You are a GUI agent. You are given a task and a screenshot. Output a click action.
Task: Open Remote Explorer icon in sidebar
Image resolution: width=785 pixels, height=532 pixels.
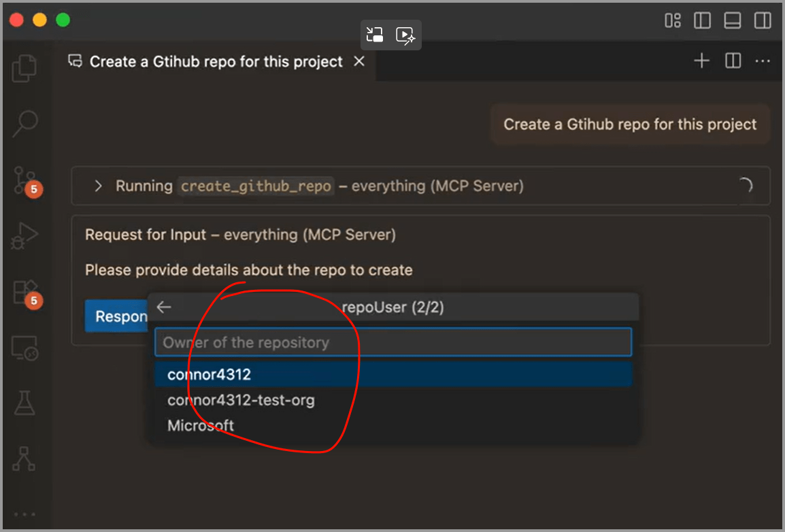[x=25, y=348]
